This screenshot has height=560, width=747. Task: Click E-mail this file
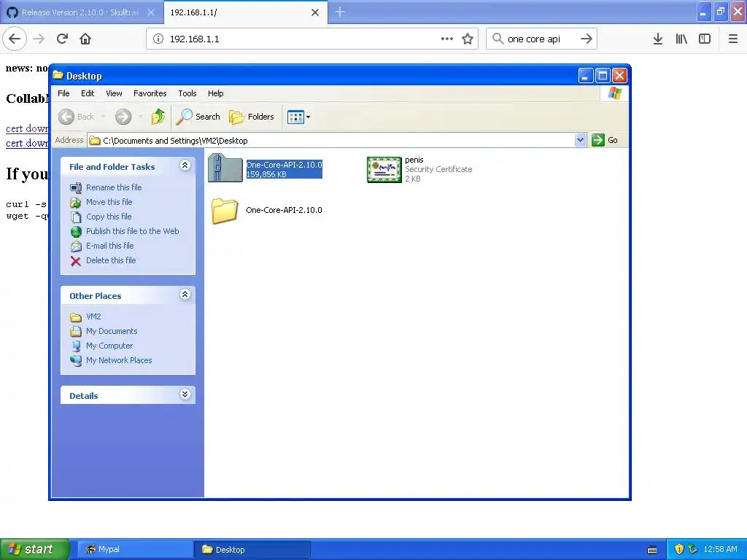pyautogui.click(x=109, y=246)
